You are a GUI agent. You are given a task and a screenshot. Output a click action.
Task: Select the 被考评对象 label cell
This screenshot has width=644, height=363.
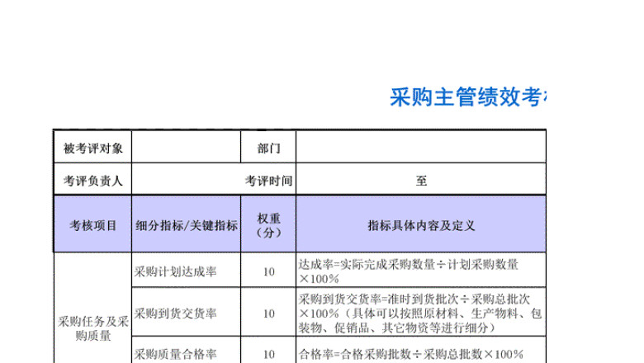click(x=92, y=147)
